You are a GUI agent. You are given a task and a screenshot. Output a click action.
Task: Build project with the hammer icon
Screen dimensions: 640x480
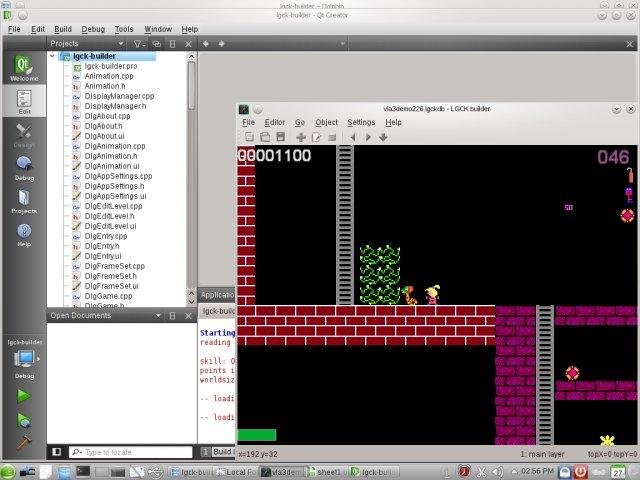pyautogui.click(x=23, y=444)
